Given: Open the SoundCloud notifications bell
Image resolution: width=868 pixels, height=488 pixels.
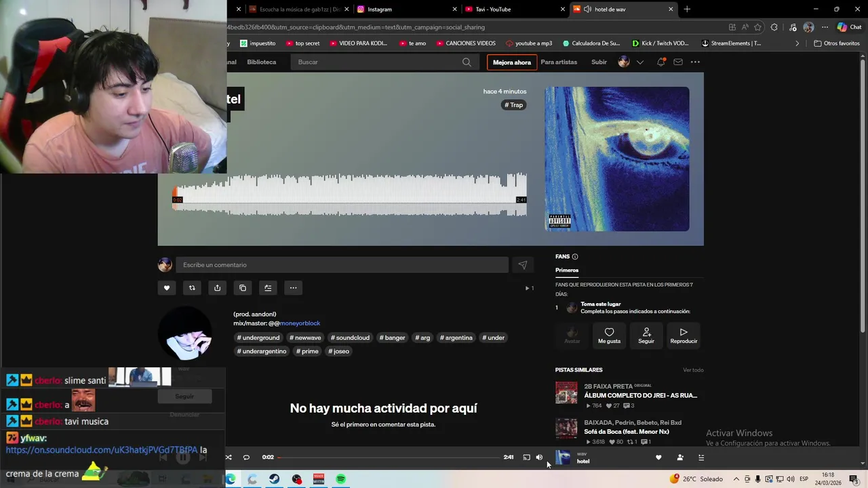Looking at the screenshot, I should [x=660, y=62].
